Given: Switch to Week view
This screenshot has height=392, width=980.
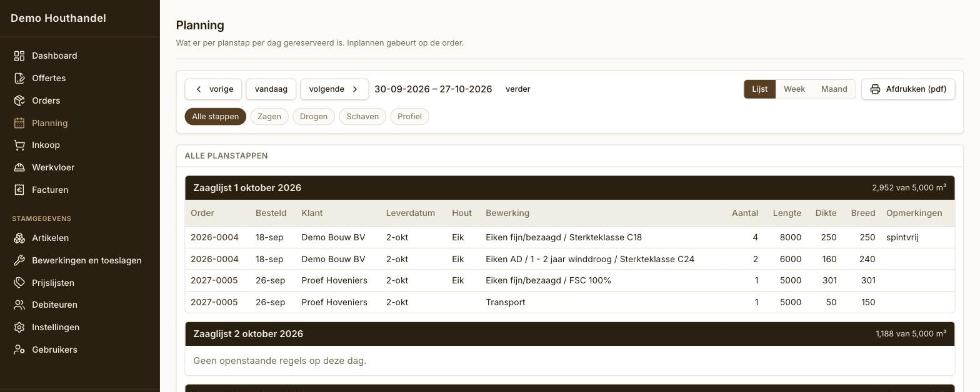Looking at the screenshot, I should click(x=794, y=89).
